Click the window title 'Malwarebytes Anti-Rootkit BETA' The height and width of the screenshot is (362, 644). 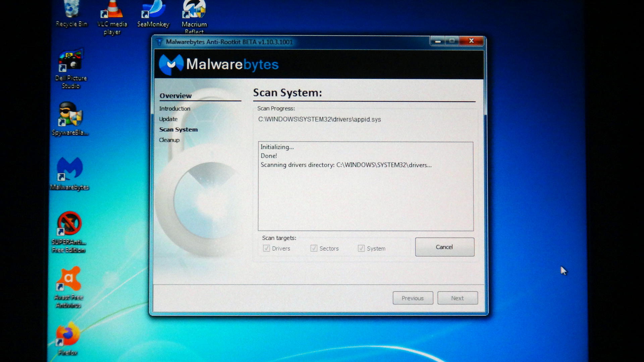(229, 42)
